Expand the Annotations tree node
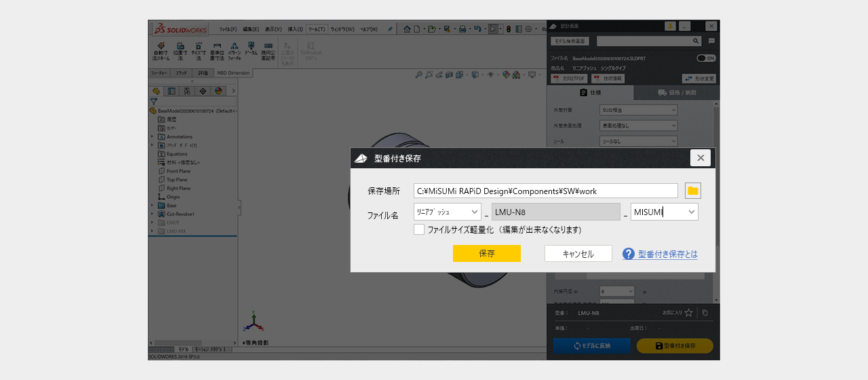The image size is (868, 380). (153, 136)
